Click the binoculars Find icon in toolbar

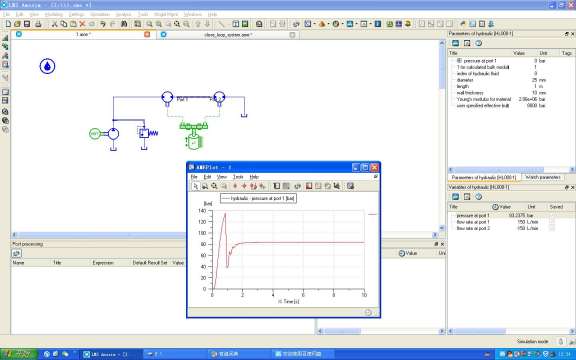(x=124, y=24)
